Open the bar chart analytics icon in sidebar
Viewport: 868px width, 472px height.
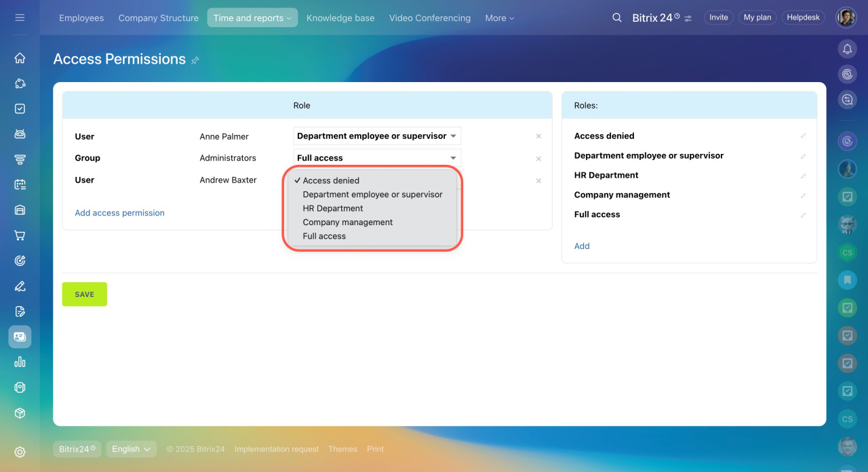(20, 362)
